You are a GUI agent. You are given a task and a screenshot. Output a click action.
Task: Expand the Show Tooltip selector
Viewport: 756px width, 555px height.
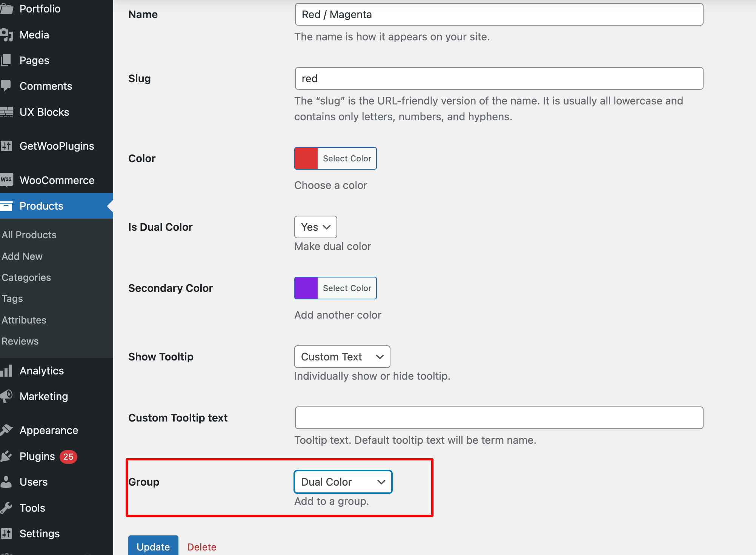342,356
